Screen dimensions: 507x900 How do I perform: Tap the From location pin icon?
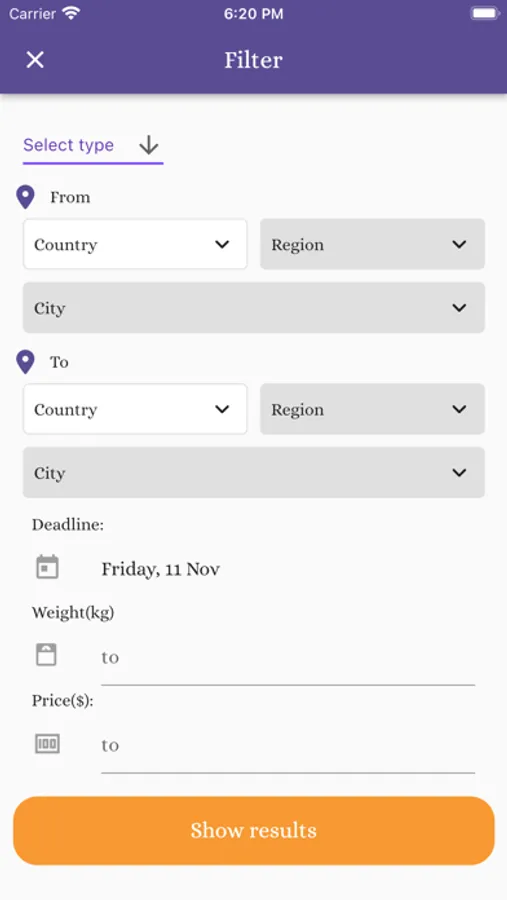(x=25, y=197)
